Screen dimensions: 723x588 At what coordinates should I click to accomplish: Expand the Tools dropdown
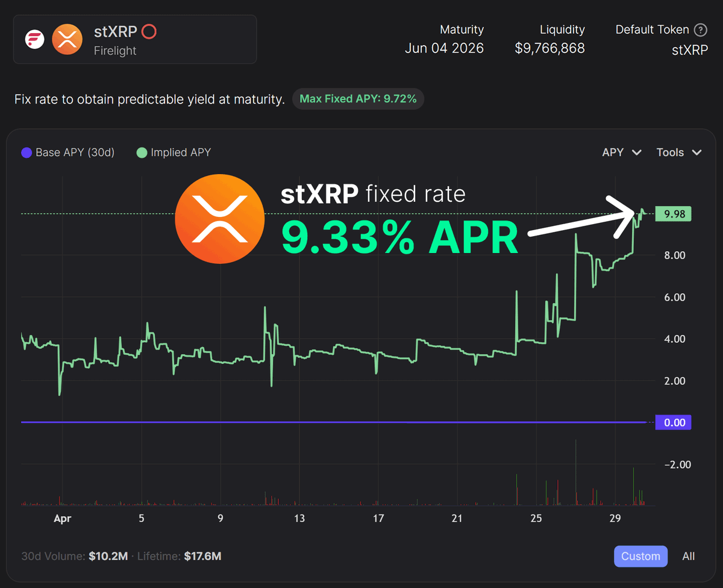click(x=679, y=152)
